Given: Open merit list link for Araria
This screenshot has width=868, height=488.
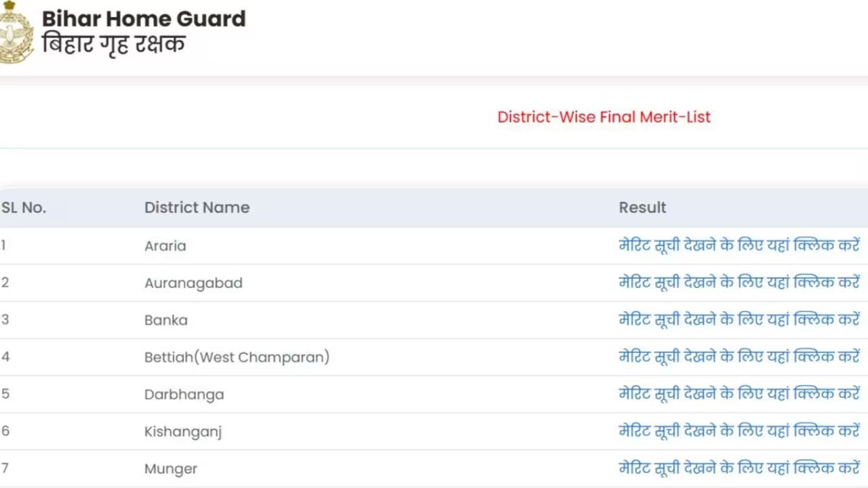Looking at the screenshot, I should pyautogui.click(x=739, y=245).
